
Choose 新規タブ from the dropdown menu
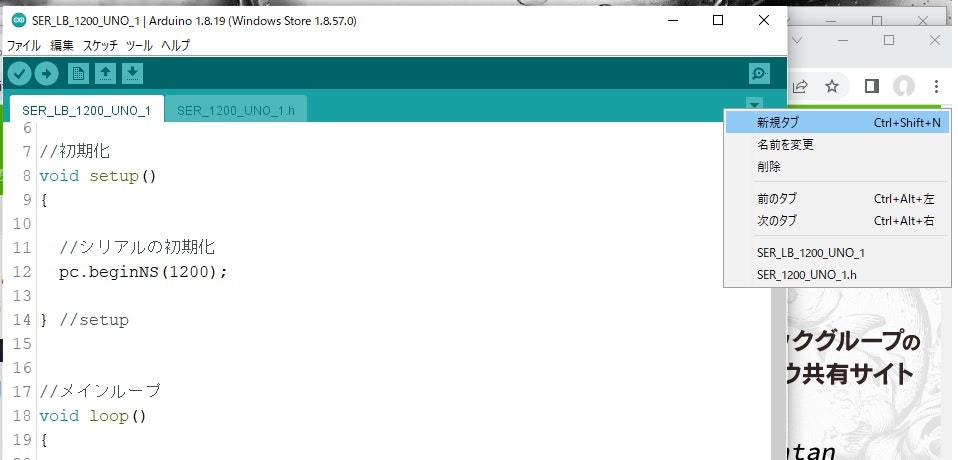(x=837, y=123)
